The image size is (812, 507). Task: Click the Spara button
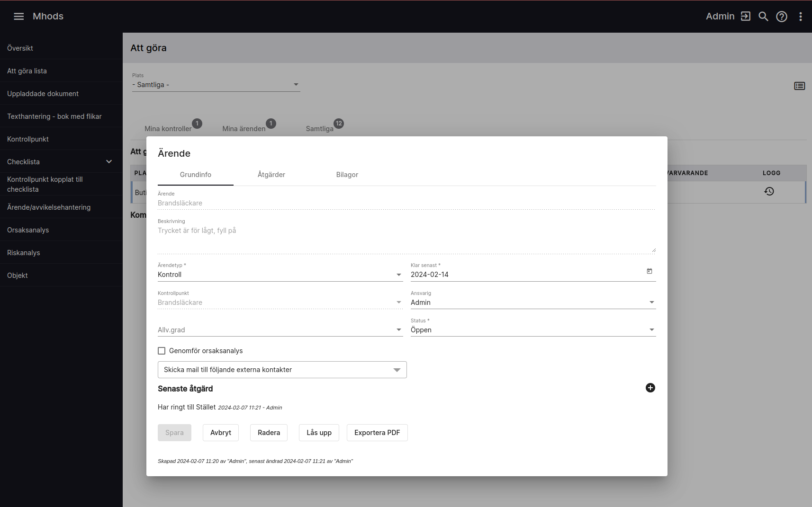click(x=174, y=433)
